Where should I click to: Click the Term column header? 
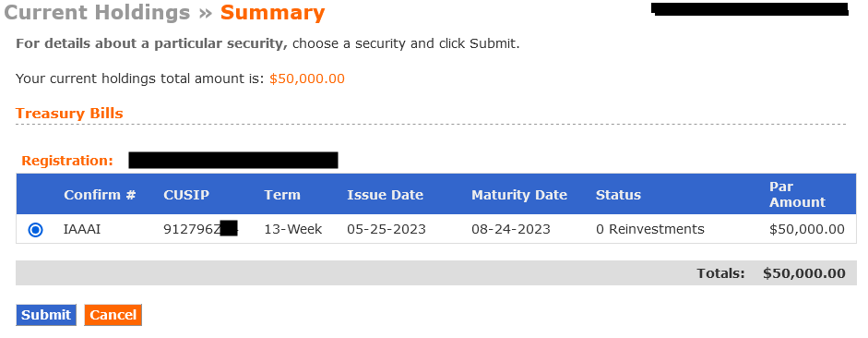[x=282, y=195]
